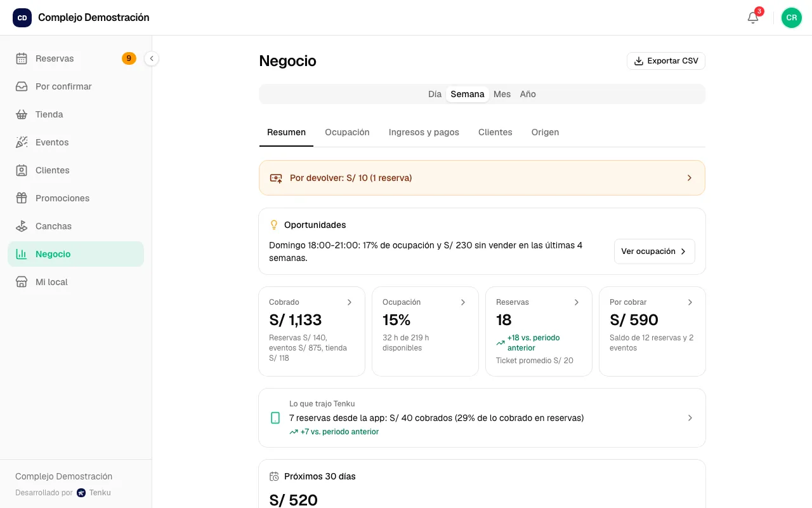Click the red 3 notification badge
This screenshot has height=508, width=812.
point(759,11)
